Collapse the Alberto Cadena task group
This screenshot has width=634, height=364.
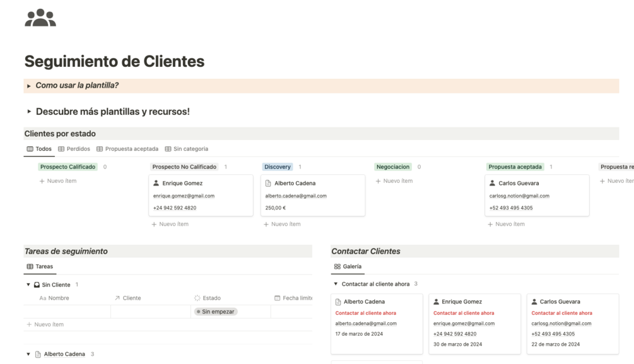(x=28, y=355)
